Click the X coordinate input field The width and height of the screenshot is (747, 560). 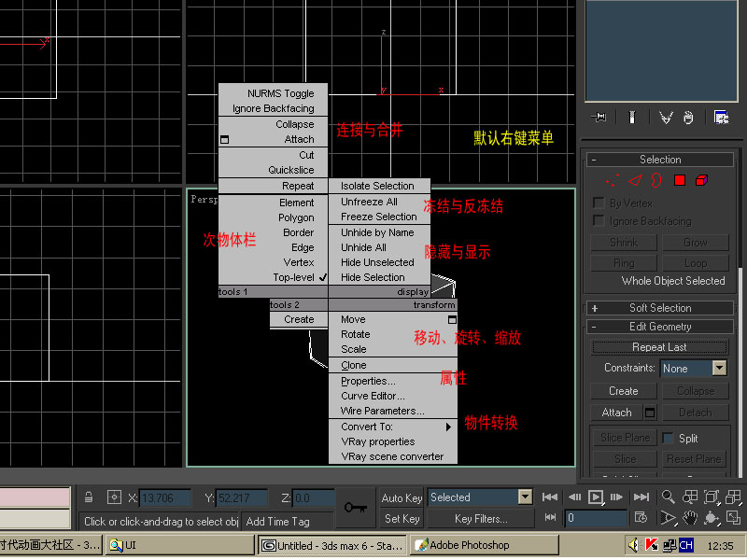[x=165, y=497]
